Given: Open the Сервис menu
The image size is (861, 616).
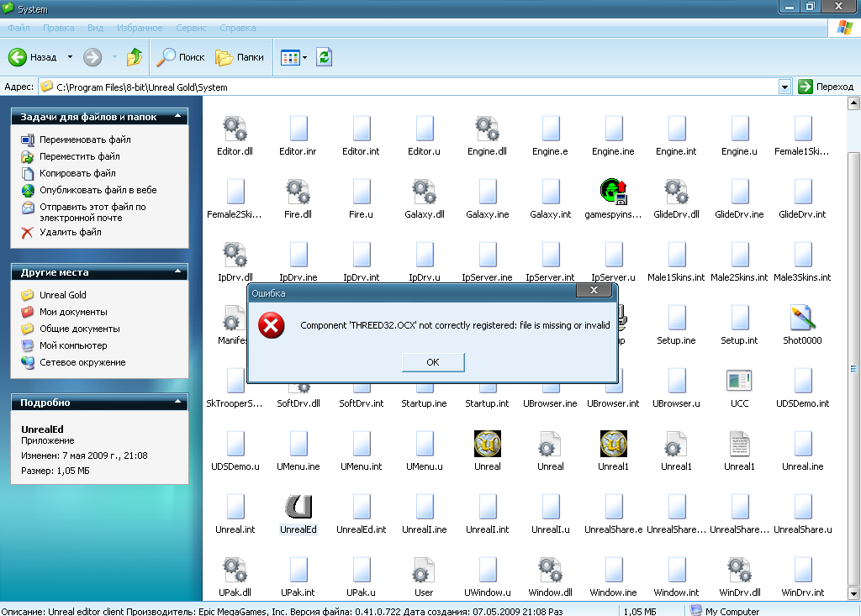Looking at the screenshot, I should [192, 28].
